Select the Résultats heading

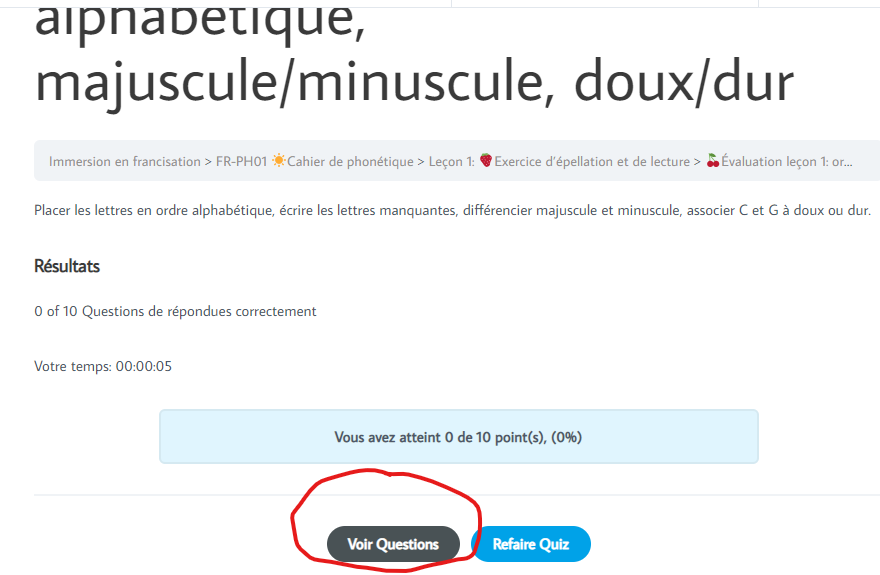pos(67,266)
